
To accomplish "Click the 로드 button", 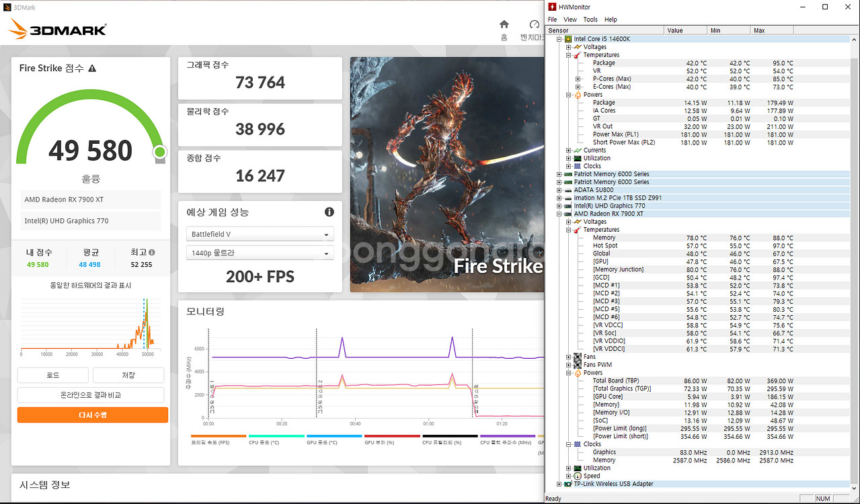I will click(53, 375).
